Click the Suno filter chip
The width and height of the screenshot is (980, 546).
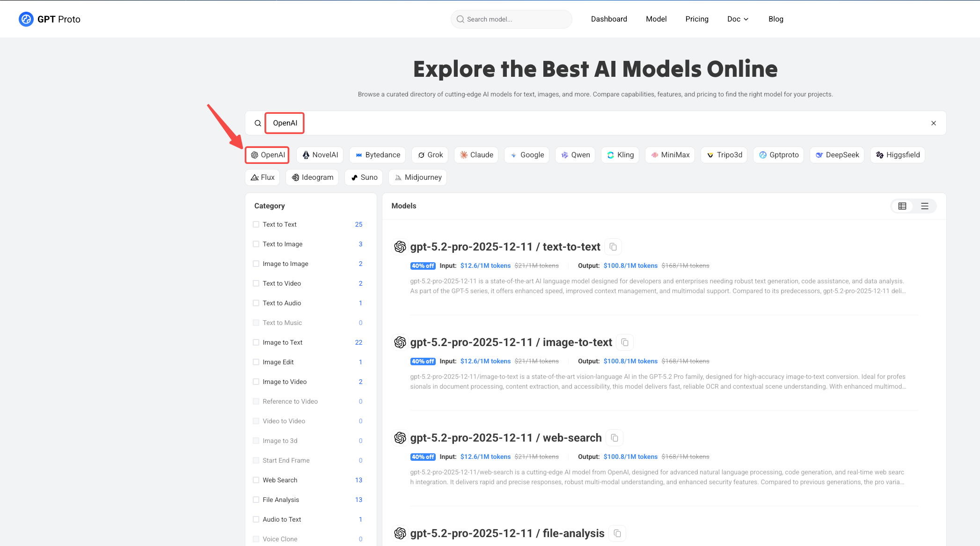364,177
